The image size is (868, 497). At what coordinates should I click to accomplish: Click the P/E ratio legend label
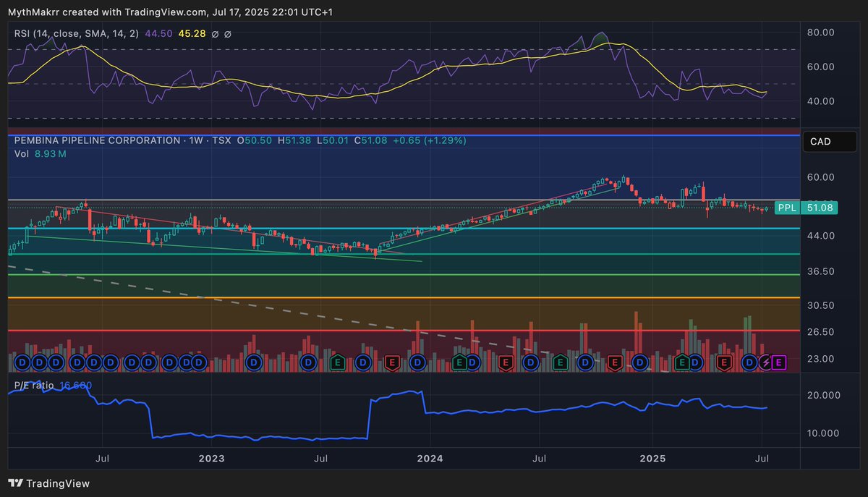click(x=34, y=386)
